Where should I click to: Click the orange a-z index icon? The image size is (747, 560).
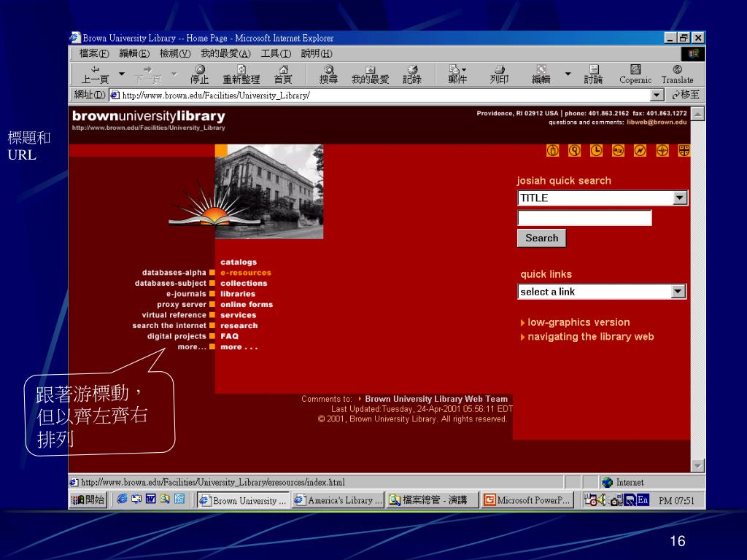pos(619,151)
